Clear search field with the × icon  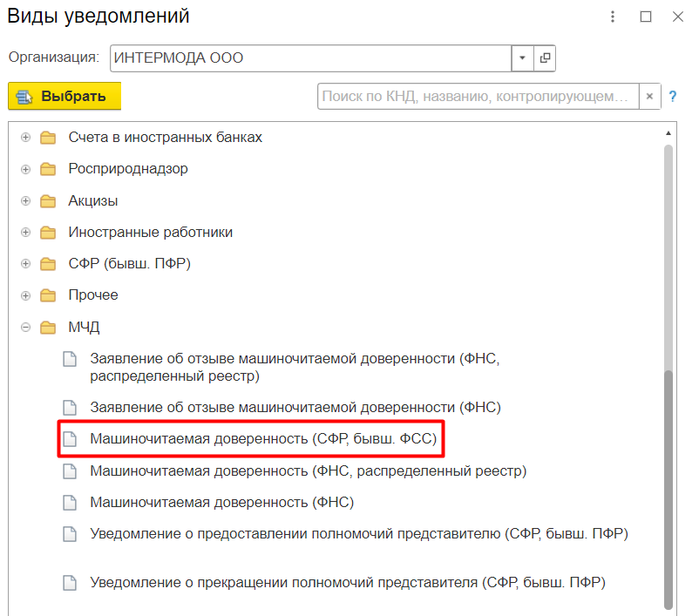[650, 96]
